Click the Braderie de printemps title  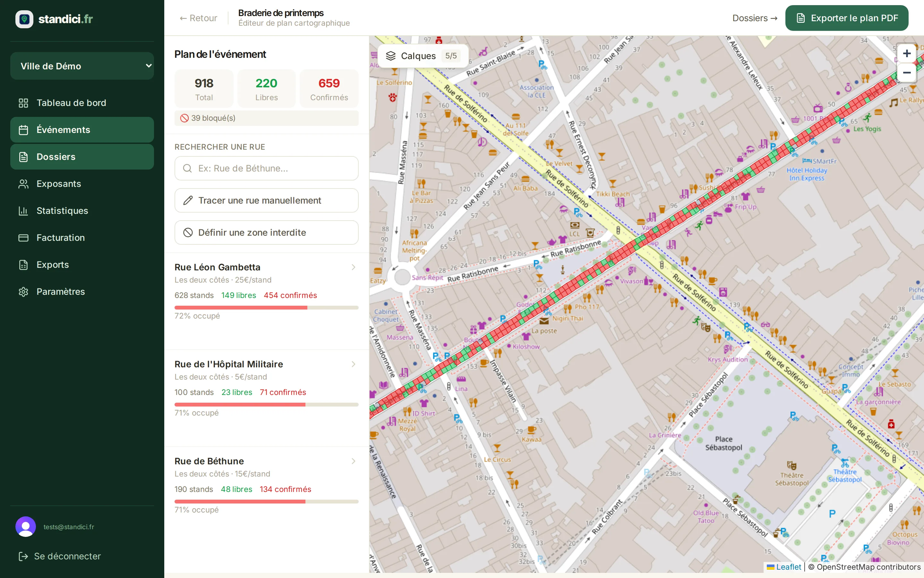[281, 13]
